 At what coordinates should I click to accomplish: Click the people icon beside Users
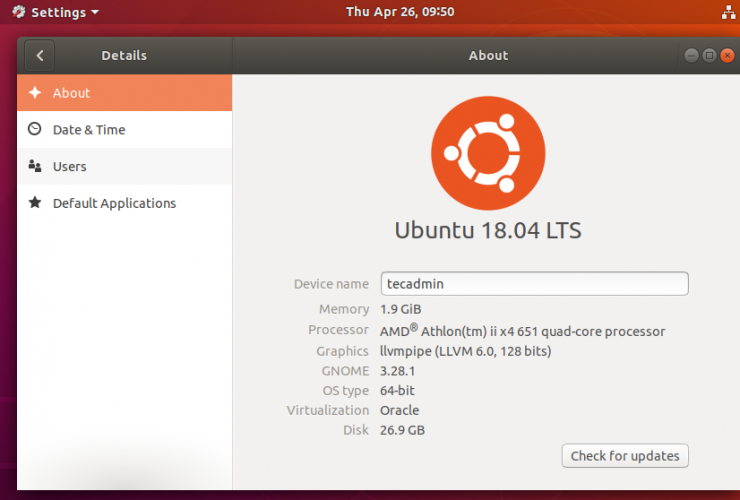(x=35, y=166)
